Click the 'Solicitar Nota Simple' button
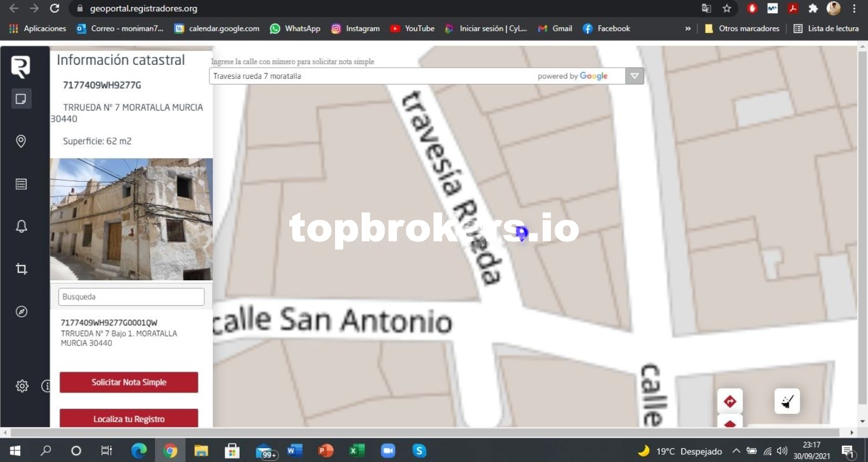This screenshot has width=868, height=462. [x=129, y=382]
